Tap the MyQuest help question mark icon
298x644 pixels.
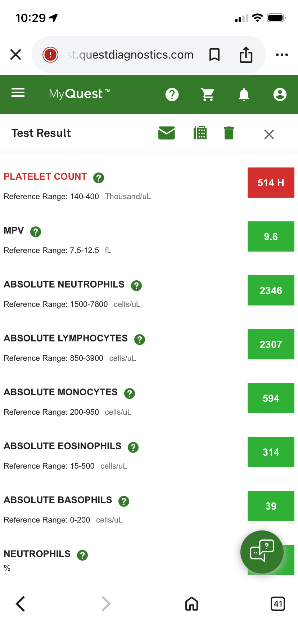pos(172,95)
